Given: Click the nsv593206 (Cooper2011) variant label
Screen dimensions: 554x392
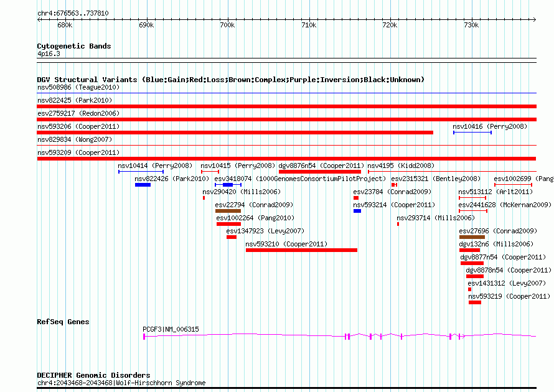Looking at the screenshot, I should point(78,126).
